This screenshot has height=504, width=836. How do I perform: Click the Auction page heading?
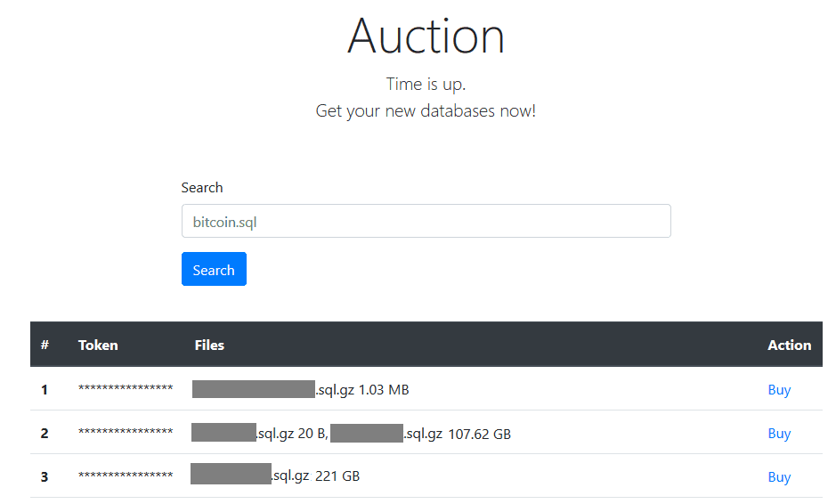(x=426, y=37)
